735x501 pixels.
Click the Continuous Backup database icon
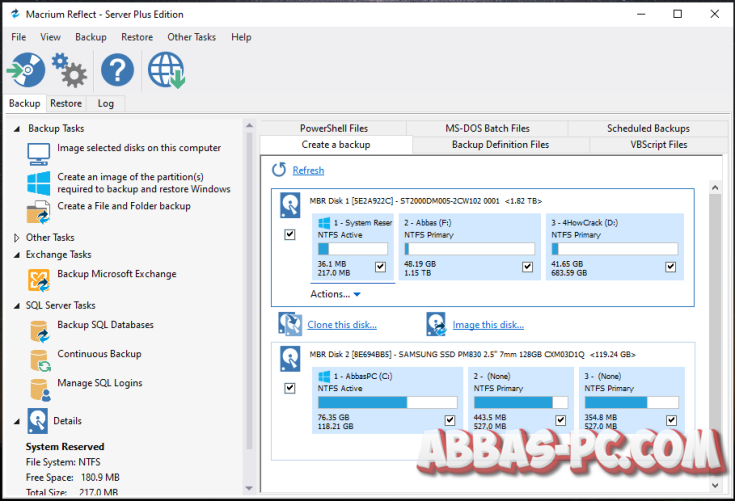tap(40, 360)
